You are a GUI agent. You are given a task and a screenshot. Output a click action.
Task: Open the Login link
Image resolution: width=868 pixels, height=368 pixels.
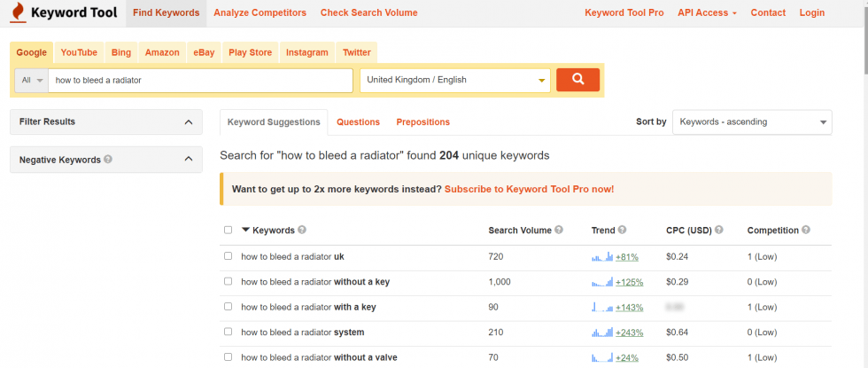point(811,13)
